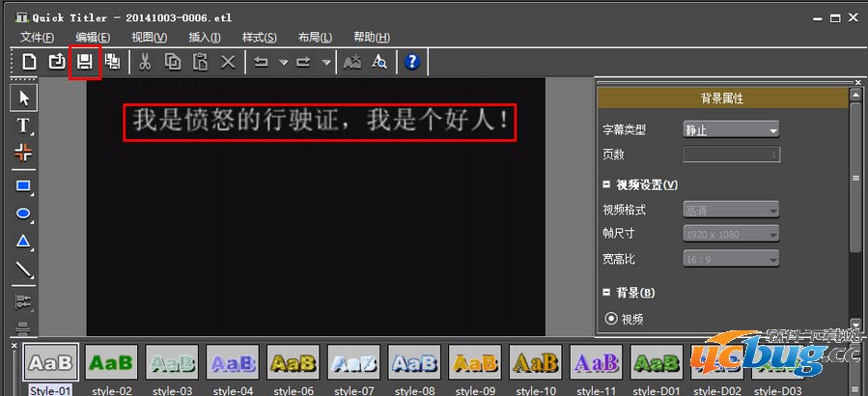Open the 样式 menu

coord(259,37)
